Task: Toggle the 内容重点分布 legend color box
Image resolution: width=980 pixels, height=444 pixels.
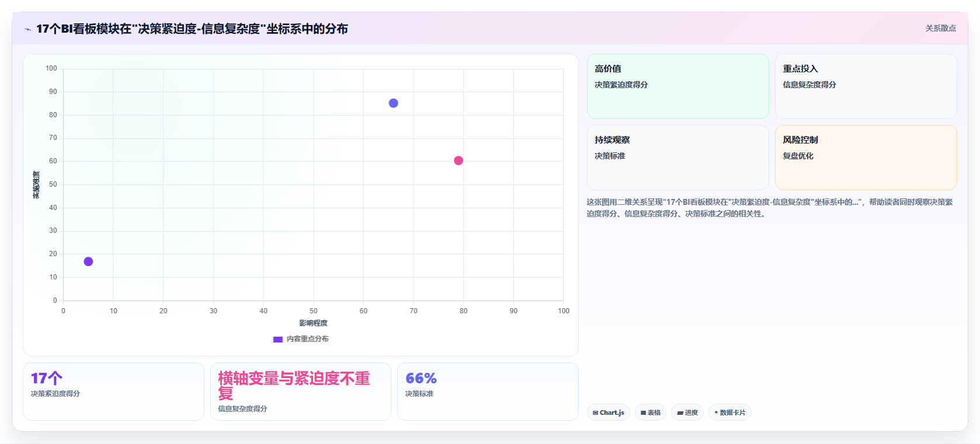Action: (x=278, y=339)
